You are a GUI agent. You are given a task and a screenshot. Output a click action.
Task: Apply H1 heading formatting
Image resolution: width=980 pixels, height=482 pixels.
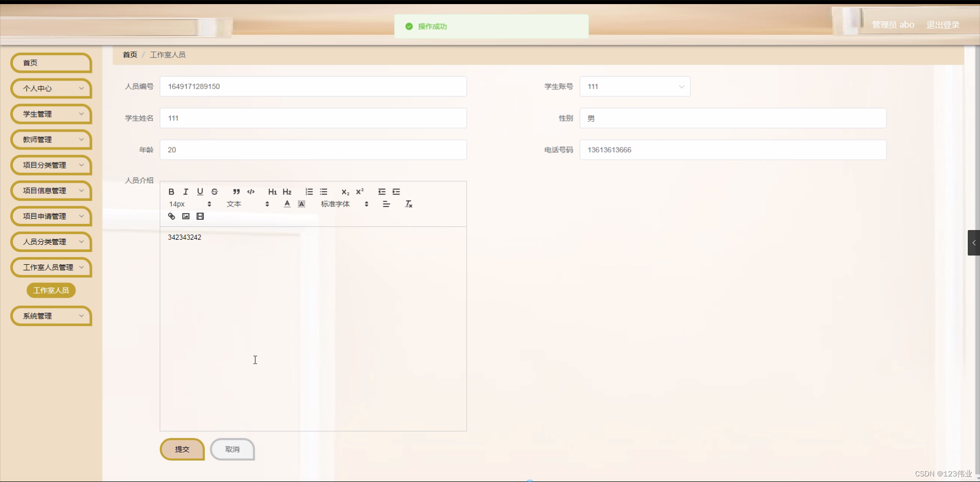point(272,192)
